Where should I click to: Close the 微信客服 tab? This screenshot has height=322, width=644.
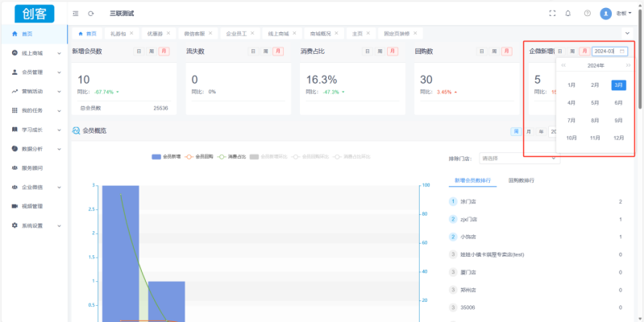210,33
